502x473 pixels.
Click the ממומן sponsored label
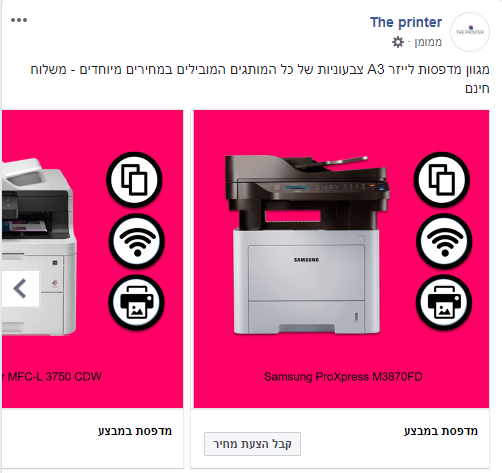coord(428,42)
